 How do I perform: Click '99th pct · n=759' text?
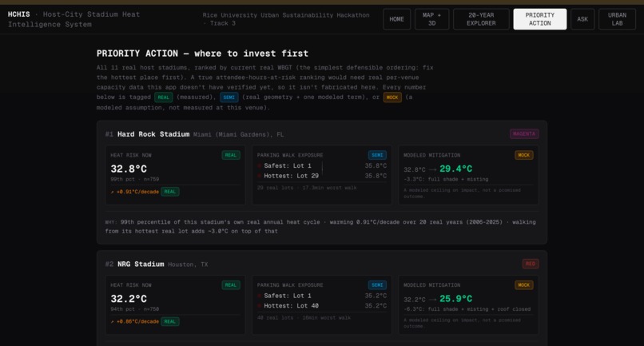point(135,179)
